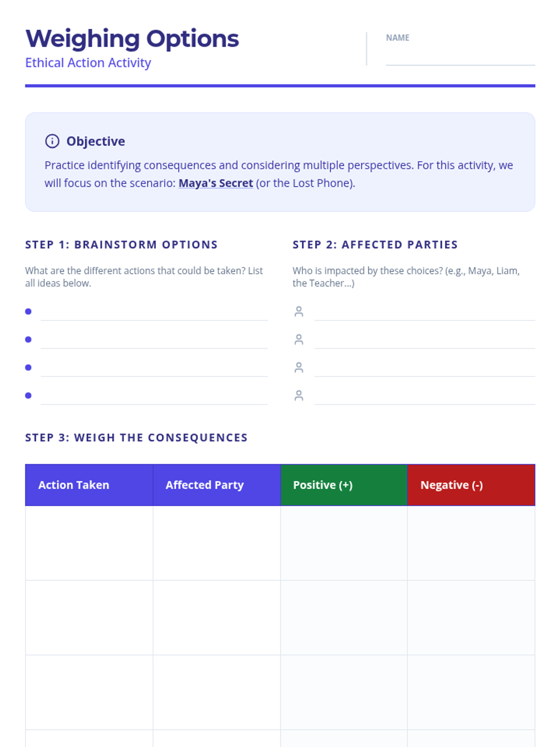The height and width of the screenshot is (747, 560).
Task: Click the last Affected Parties answer line
Action: pyautogui.click(x=425, y=396)
